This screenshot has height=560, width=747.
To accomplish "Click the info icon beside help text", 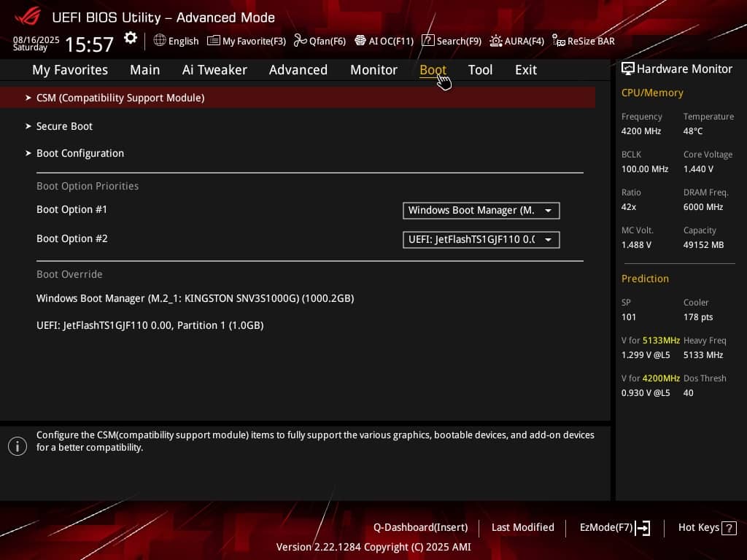I will click(x=18, y=446).
